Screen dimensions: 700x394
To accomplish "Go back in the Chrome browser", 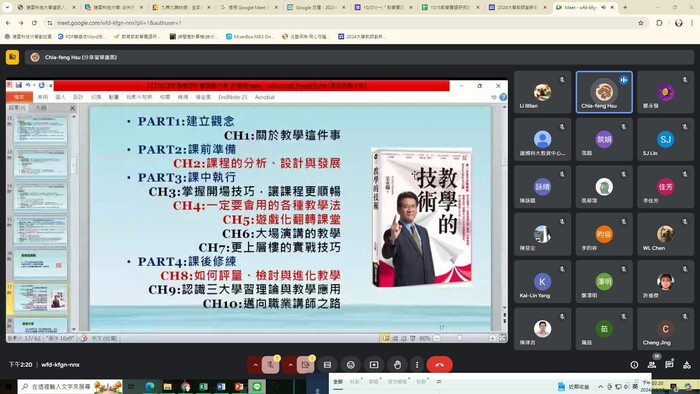I will point(8,23).
